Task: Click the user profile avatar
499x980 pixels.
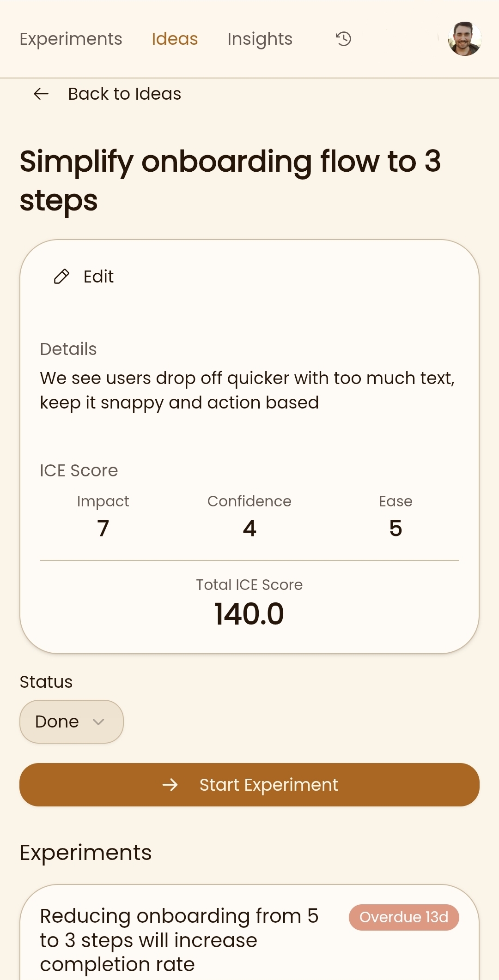Action: (x=464, y=39)
